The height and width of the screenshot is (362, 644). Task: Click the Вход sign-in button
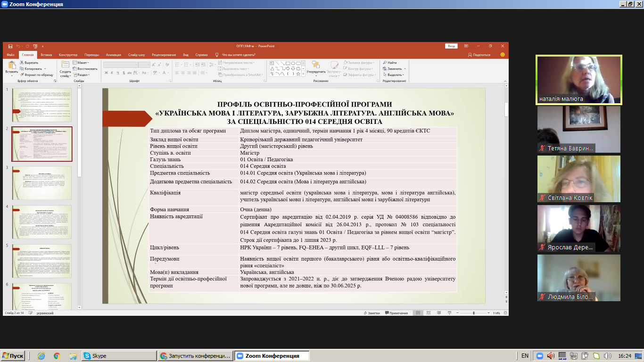tap(451, 46)
